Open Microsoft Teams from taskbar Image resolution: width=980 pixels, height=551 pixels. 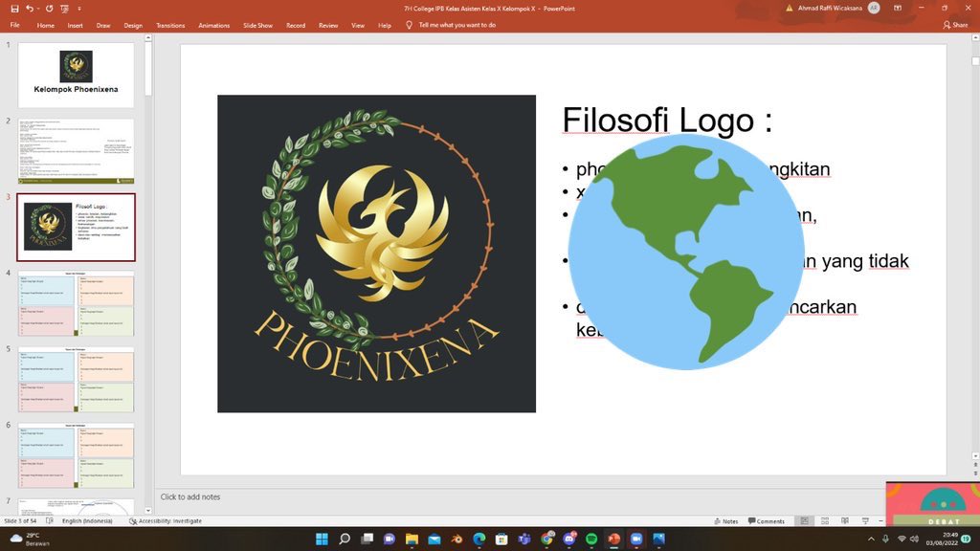[523, 539]
